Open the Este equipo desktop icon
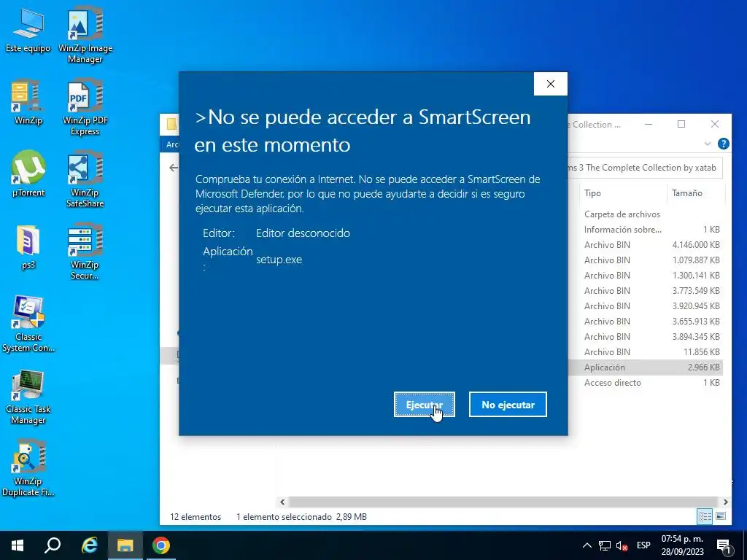747x560 pixels. [x=28, y=31]
